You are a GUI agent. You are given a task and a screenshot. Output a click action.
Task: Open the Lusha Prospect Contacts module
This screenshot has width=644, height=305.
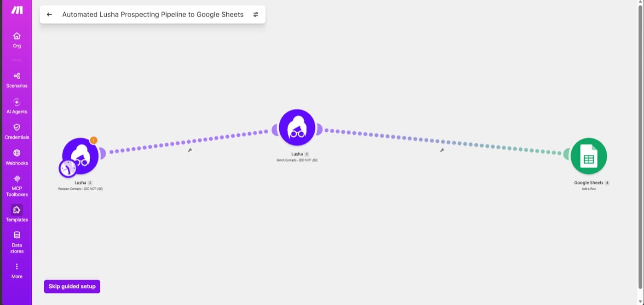tap(81, 156)
